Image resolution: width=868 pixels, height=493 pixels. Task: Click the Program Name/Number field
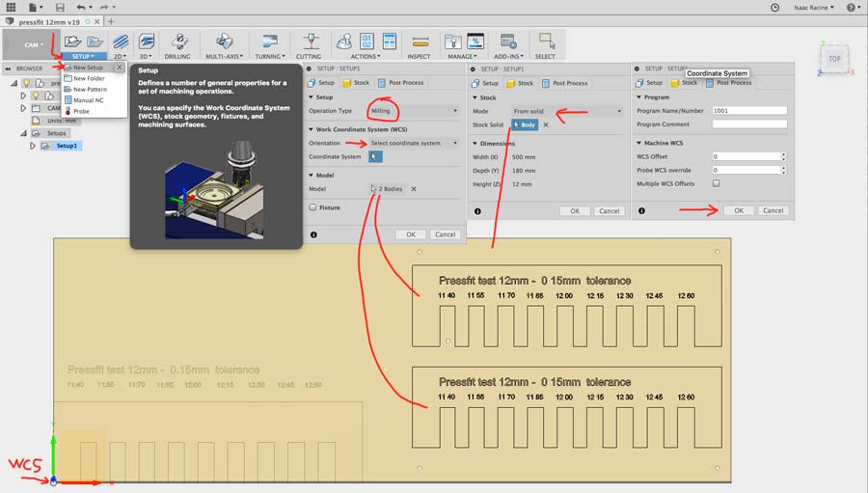(x=748, y=111)
